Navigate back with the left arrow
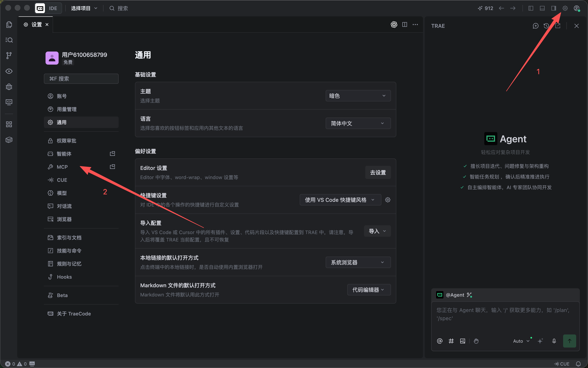The width and height of the screenshot is (588, 368). pyautogui.click(x=501, y=8)
